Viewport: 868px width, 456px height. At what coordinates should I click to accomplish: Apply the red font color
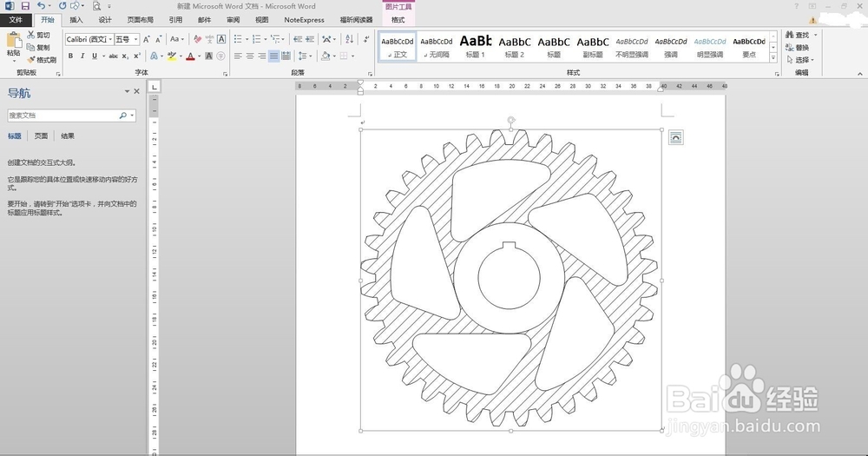click(190, 56)
